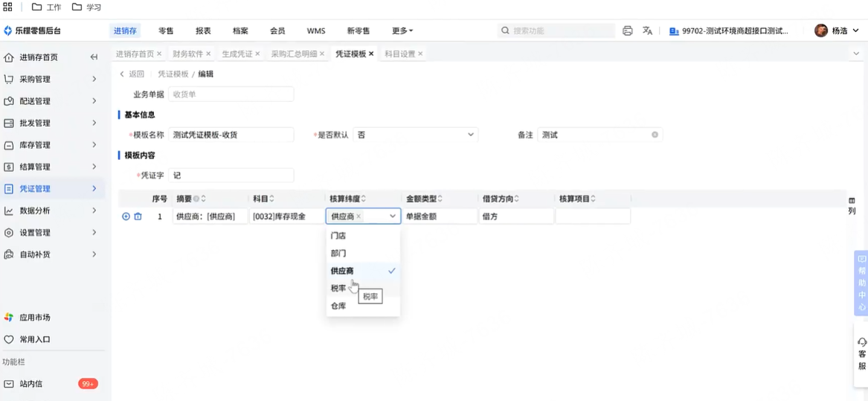Open the tab list overflow chevron
Screen dimensions: 868x401
tap(856, 54)
